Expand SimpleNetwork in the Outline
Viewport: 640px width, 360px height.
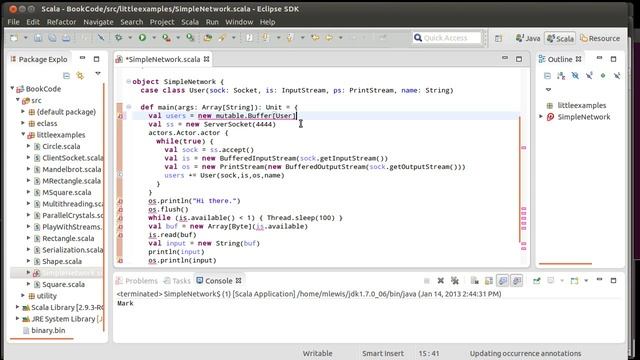541,117
